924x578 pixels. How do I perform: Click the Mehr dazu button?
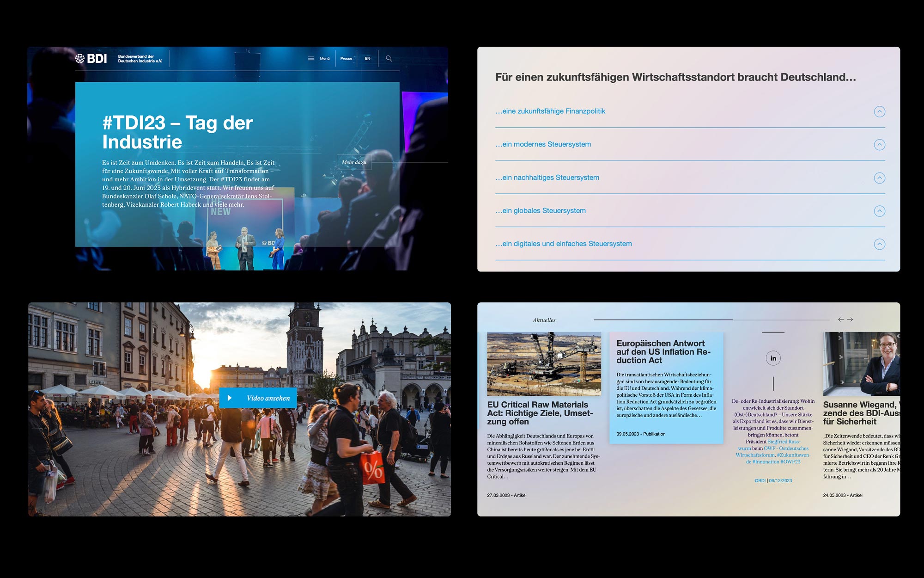(354, 162)
